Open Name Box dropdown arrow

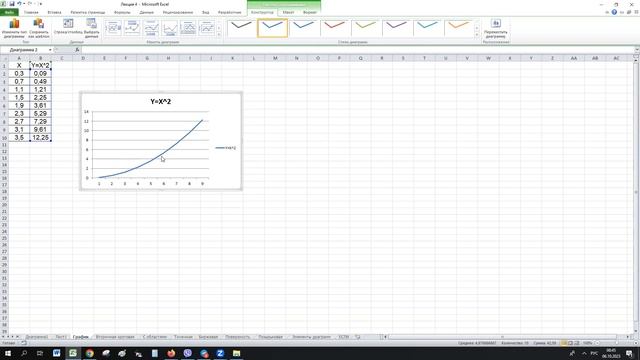coord(50,50)
